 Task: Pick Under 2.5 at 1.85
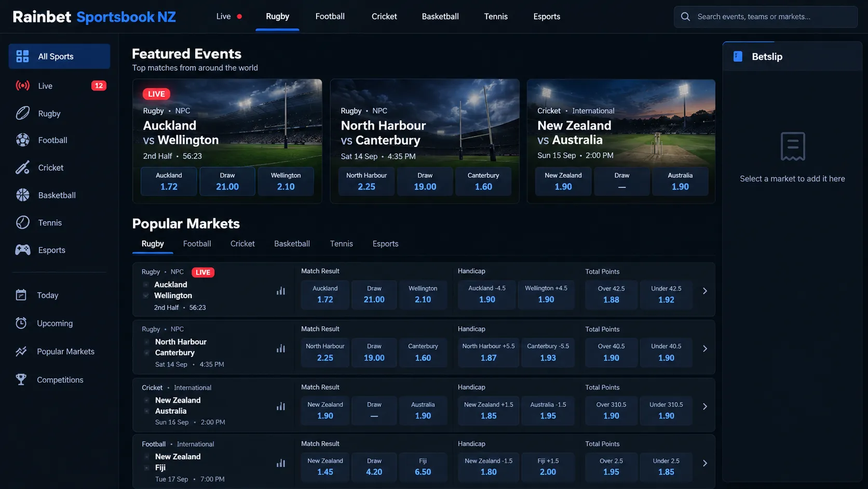click(x=666, y=467)
